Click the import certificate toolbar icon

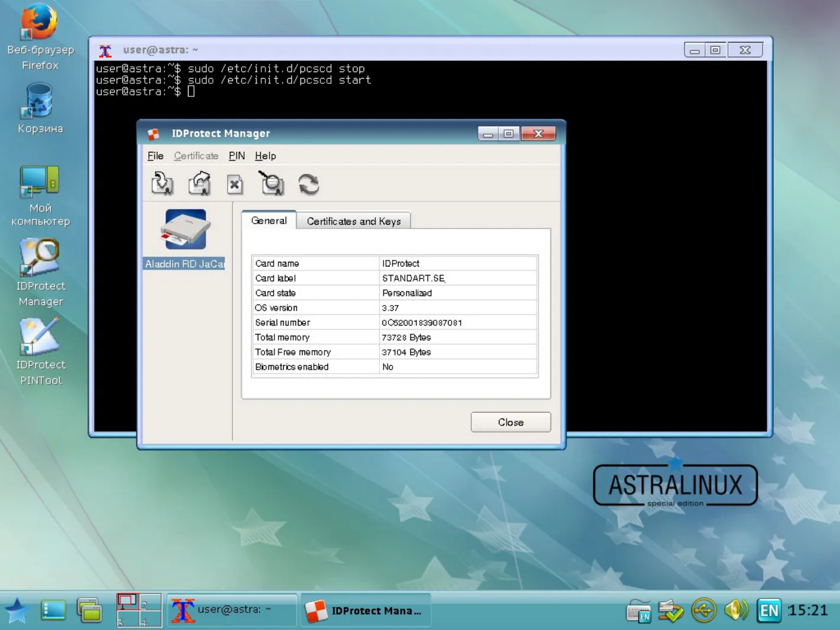coord(162,184)
